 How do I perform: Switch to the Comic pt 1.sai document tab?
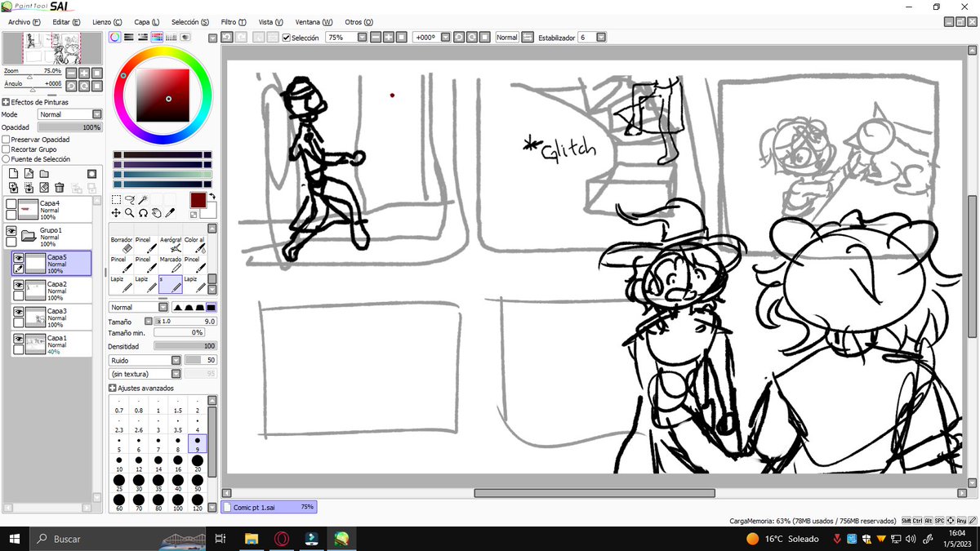point(269,507)
